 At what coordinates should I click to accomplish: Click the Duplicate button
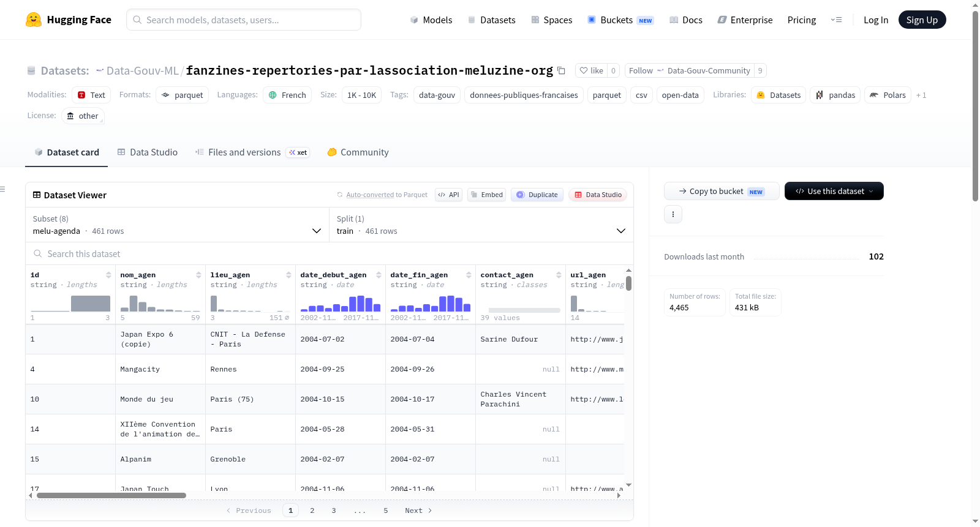point(537,195)
